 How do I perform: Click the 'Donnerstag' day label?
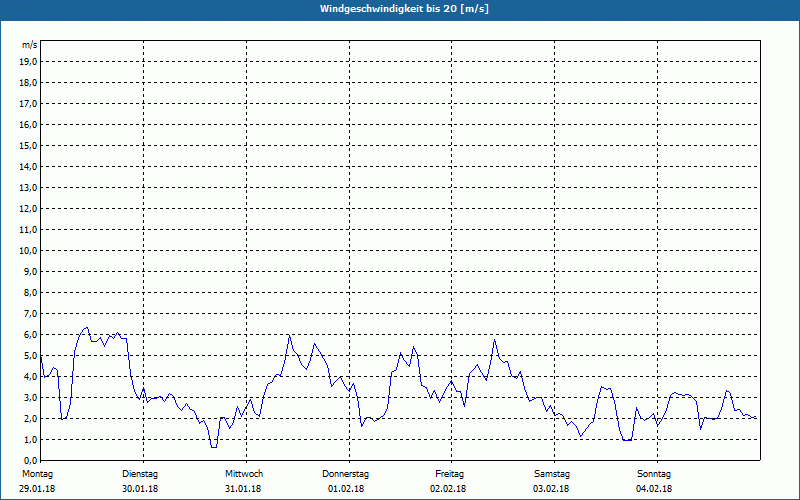(345, 474)
